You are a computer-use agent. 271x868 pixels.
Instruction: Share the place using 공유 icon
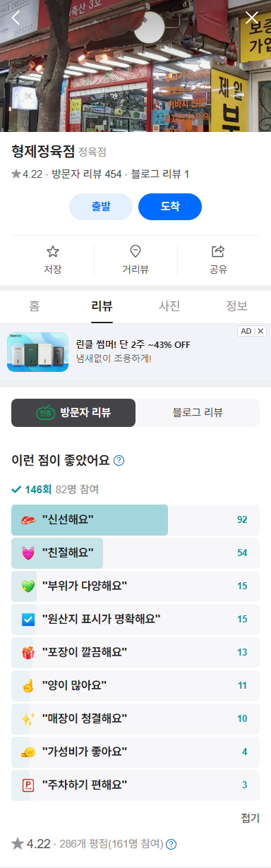pos(218,260)
